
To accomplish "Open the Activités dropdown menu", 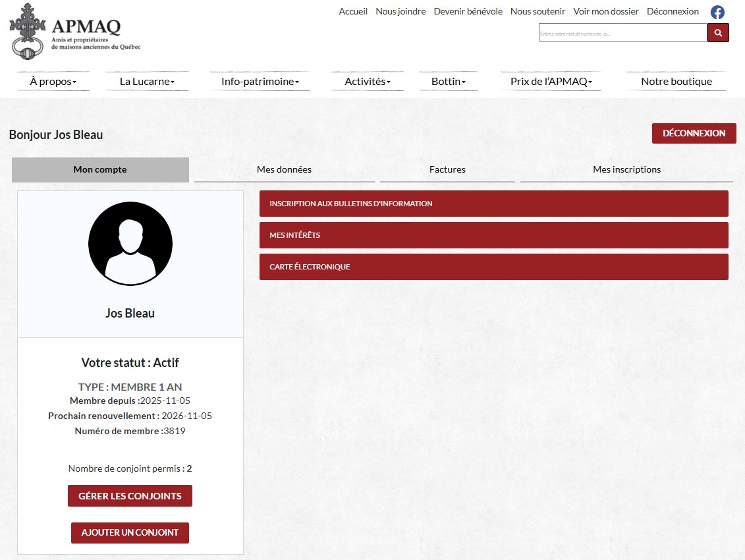I will tap(368, 82).
